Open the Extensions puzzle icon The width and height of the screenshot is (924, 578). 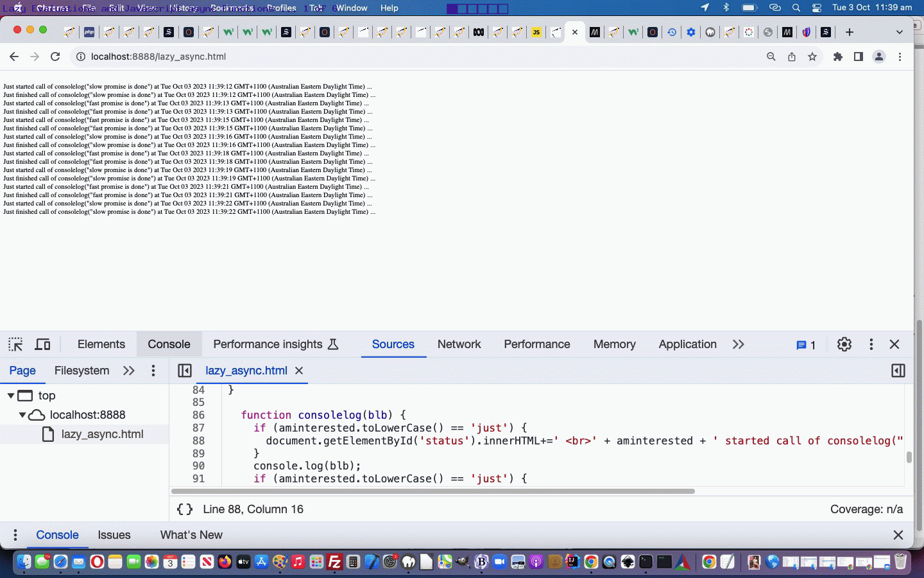[x=837, y=57]
